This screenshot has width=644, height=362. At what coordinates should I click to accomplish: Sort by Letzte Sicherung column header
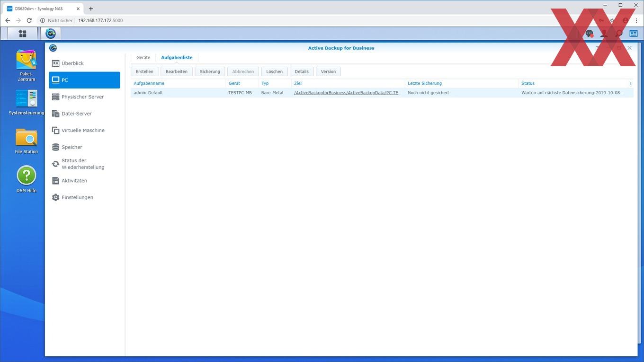pos(462,83)
